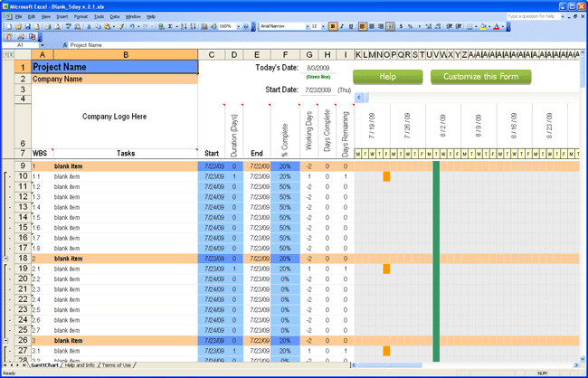Open the Undo history dropdown arrow

138,26
